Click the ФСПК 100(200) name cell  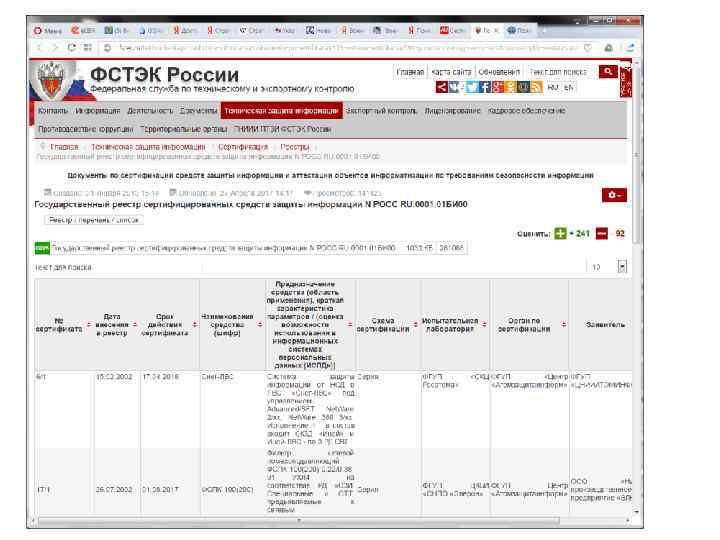click(227, 490)
